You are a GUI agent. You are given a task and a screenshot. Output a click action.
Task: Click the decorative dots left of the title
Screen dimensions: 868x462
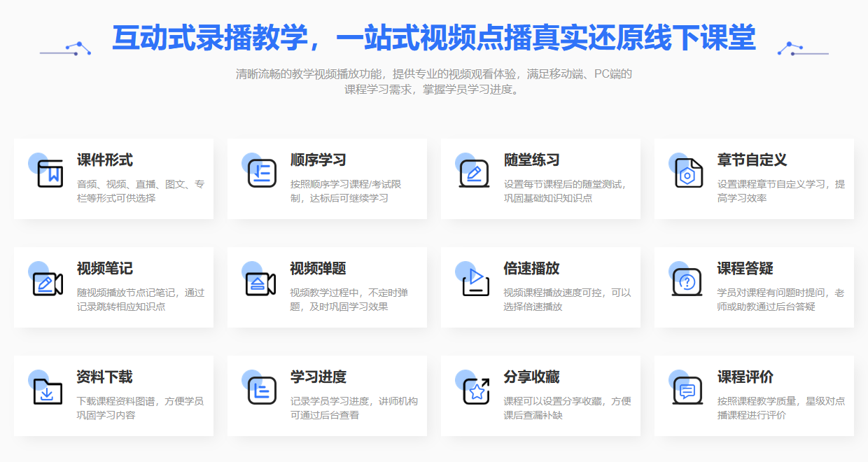[68, 48]
